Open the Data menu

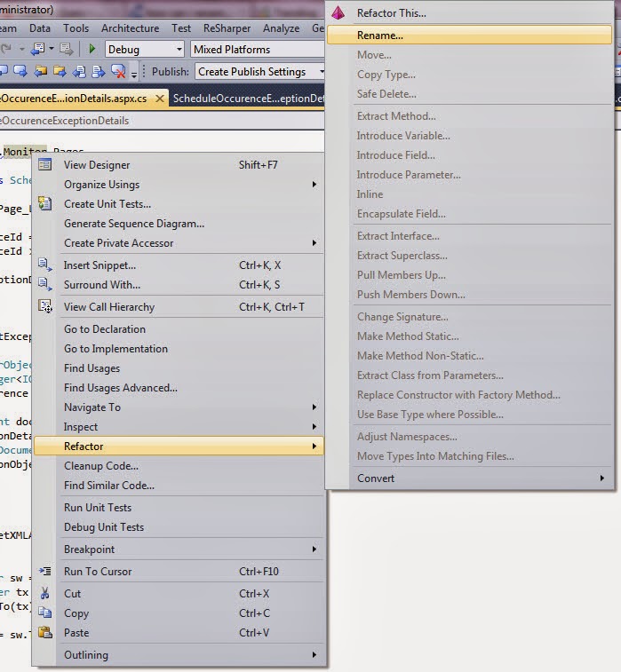pos(40,28)
